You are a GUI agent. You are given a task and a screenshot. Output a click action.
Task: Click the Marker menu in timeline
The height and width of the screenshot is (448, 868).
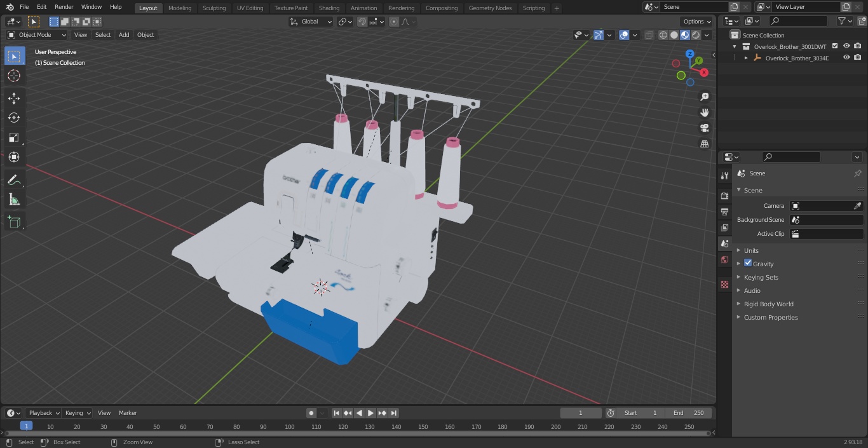coord(128,413)
